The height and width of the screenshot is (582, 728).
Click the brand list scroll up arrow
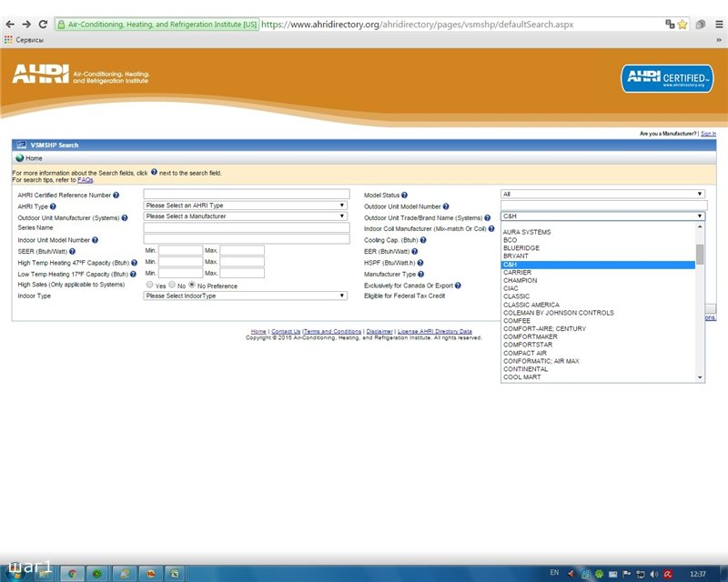pyautogui.click(x=700, y=226)
